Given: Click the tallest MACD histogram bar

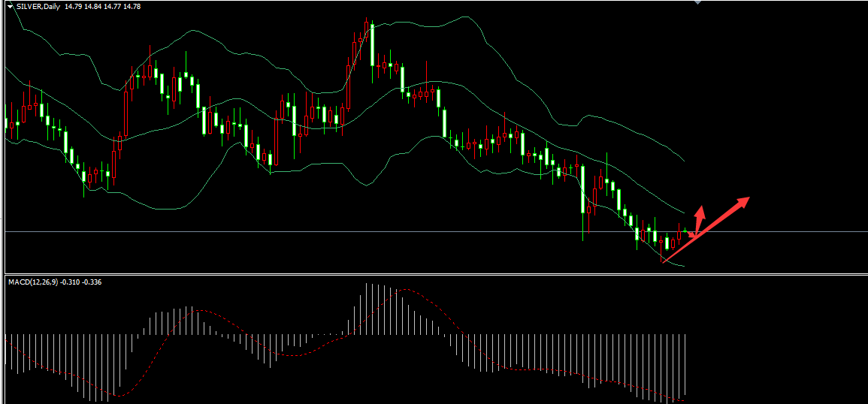Looking at the screenshot, I should coord(367,308).
